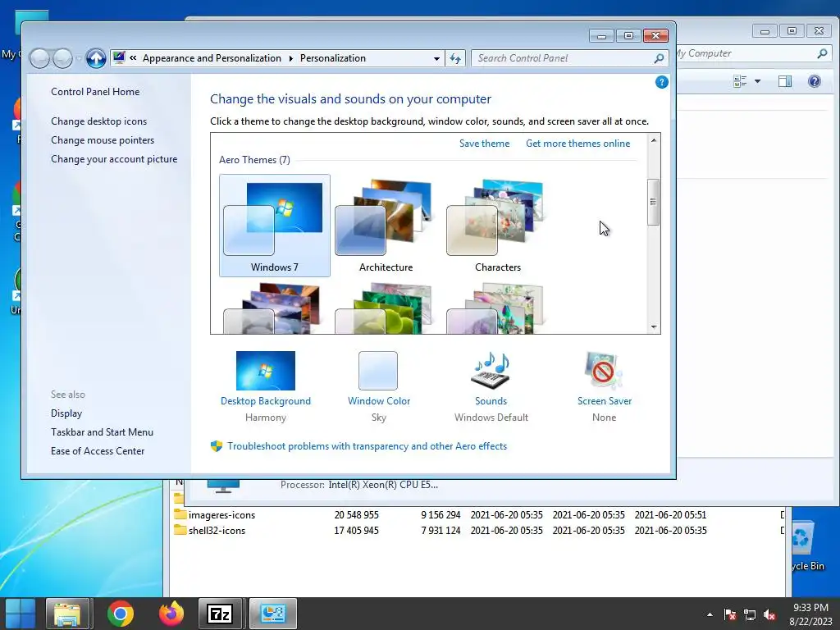Open the recent pages dropdown beside navigation arrows
The height and width of the screenshot is (630, 840).
[x=78, y=58]
